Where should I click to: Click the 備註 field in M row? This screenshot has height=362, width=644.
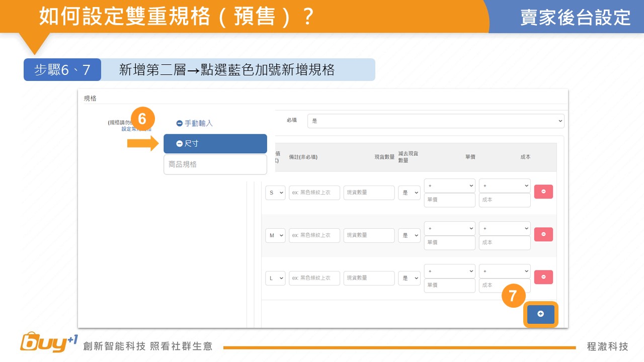(x=314, y=235)
